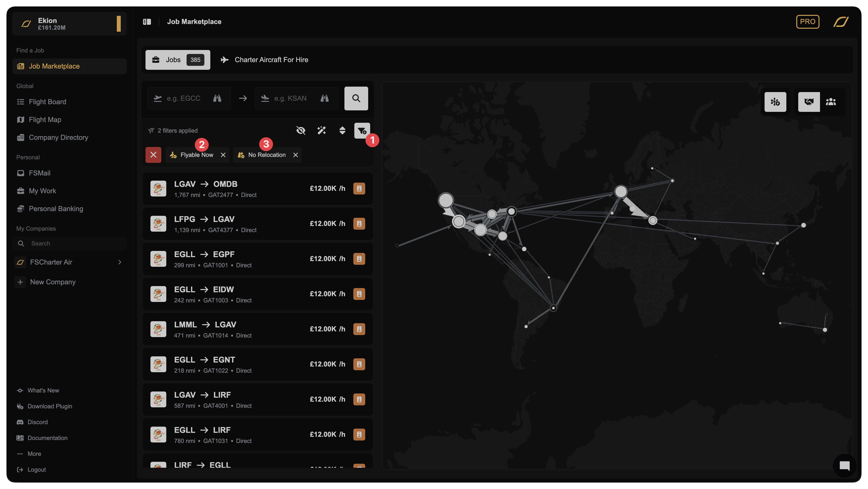Toggle handshake map view button
This screenshot has width=868, height=489.
point(809,102)
